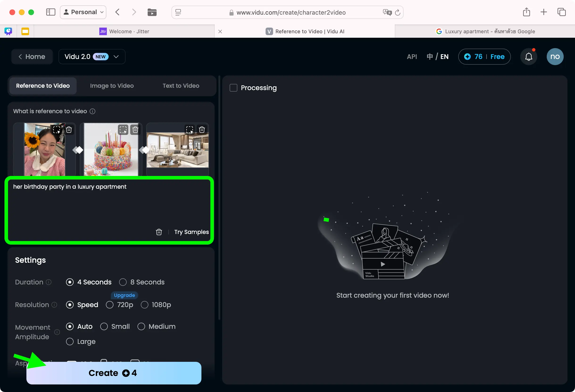The width and height of the screenshot is (575, 392).
Task: Click Try Samples link
Action: [x=191, y=232]
